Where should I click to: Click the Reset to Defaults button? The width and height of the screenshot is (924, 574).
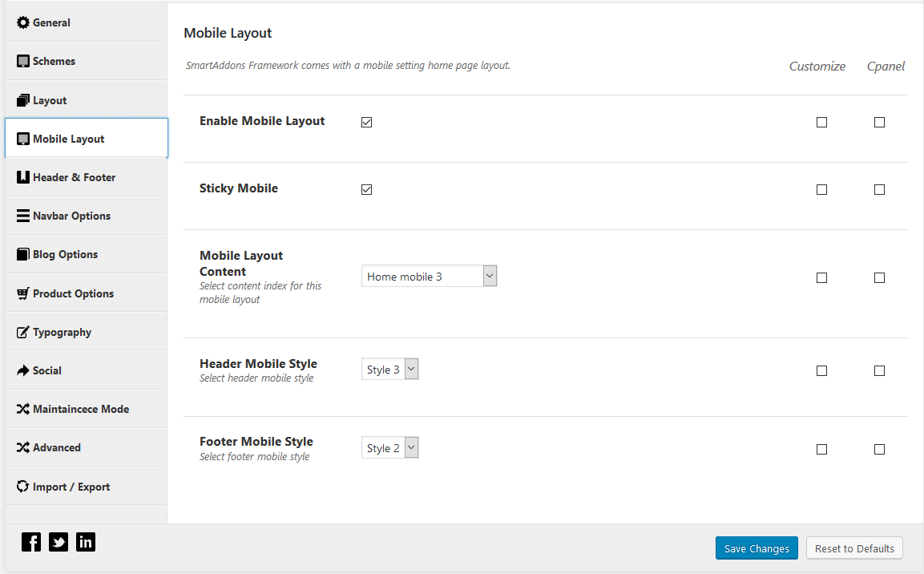(854, 548)
